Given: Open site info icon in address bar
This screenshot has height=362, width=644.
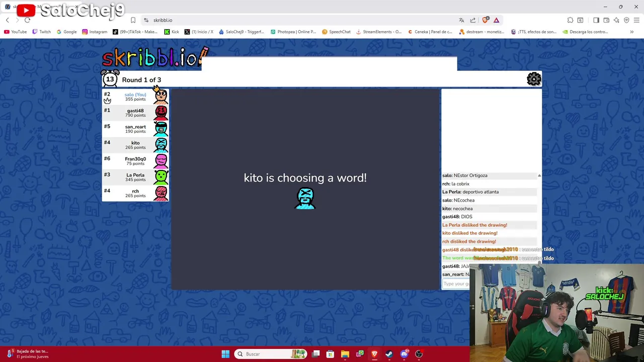Looking at the screenshot, I should [x=146, y=20].
